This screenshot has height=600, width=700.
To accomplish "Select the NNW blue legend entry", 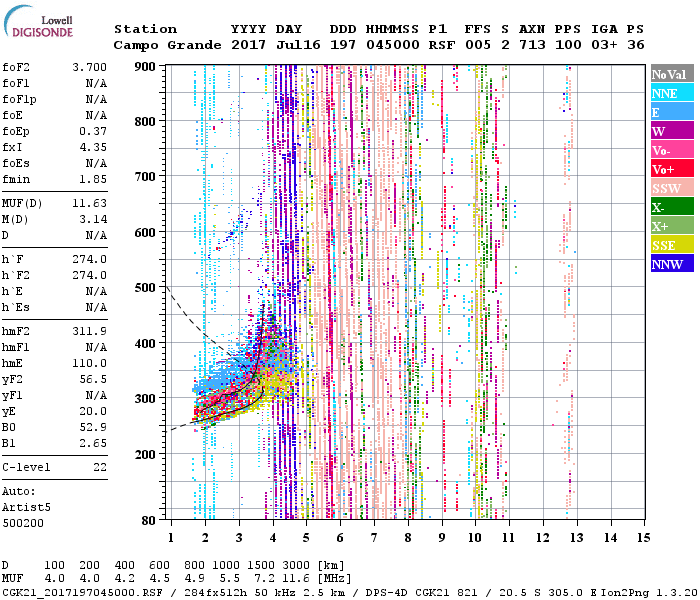I will tap(671, 264).
